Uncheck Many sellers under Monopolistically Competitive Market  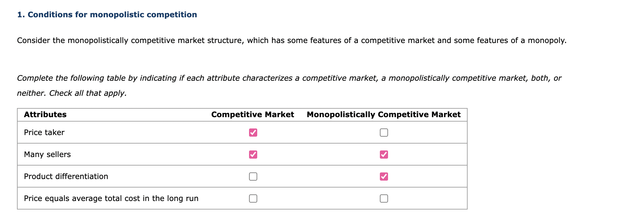(384, 155)
